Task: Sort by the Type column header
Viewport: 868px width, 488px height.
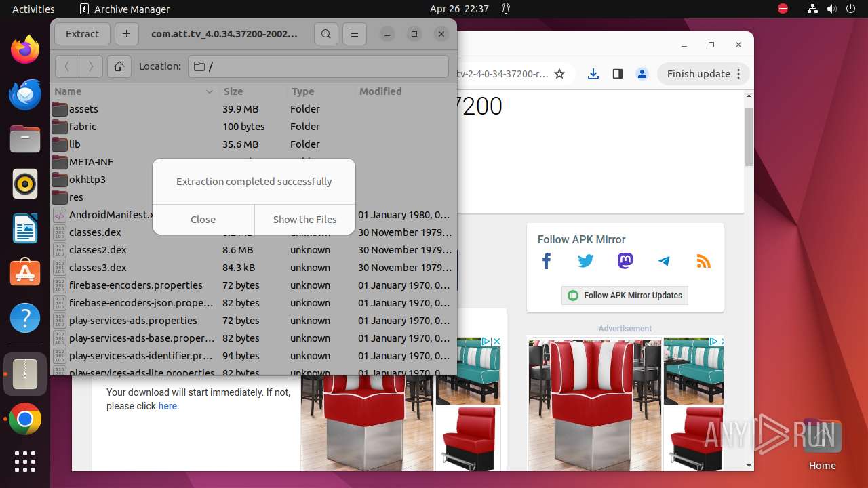Action: point(320,91)
